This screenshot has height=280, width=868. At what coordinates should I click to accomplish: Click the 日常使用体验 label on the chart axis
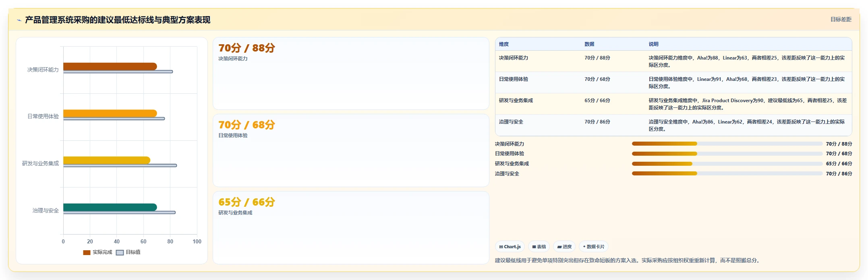(43, 116)
